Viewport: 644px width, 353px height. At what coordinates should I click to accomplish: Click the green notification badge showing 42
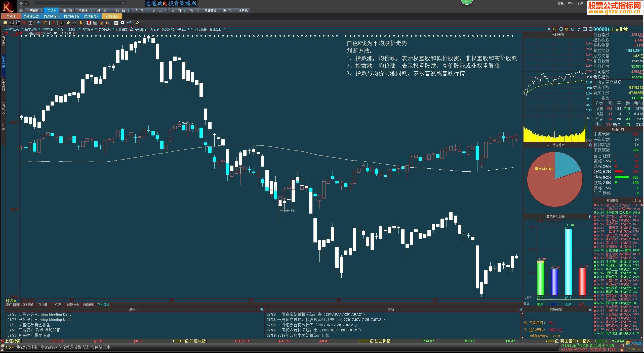[467, 2]
